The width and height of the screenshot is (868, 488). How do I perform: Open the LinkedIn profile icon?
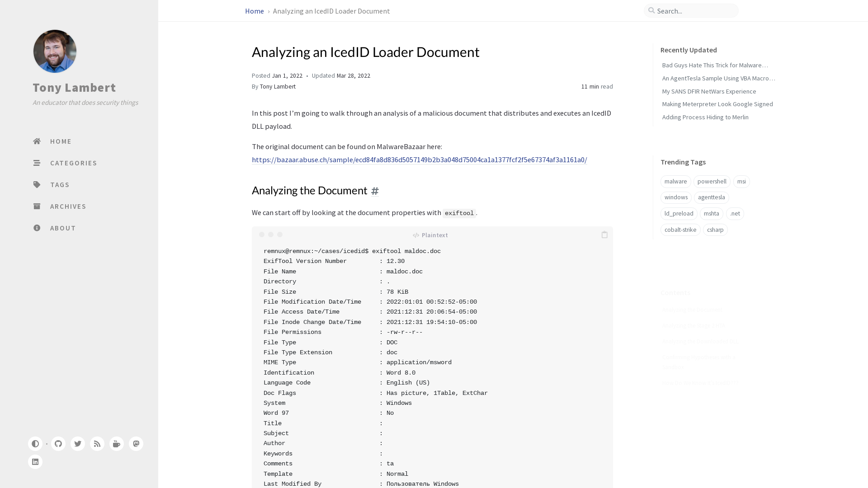[35, 462]
